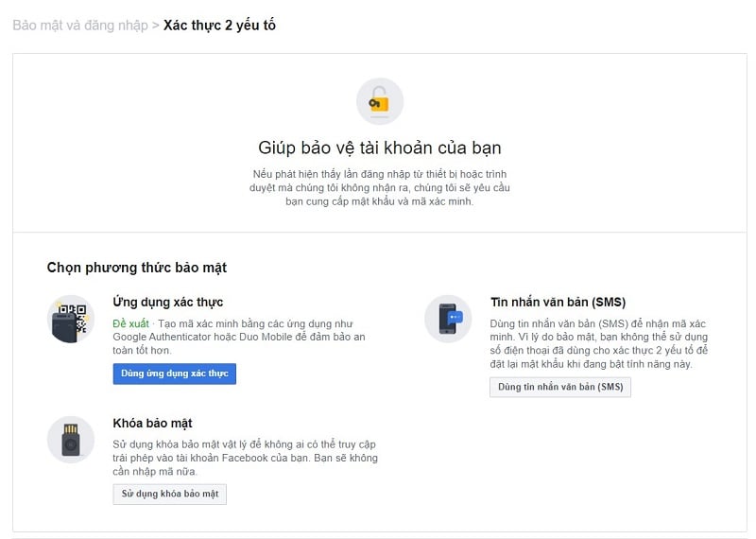Click the unrecognized login explanation paragraph
The width and height of the screenshot is (756, 539).
click(380, 188)
